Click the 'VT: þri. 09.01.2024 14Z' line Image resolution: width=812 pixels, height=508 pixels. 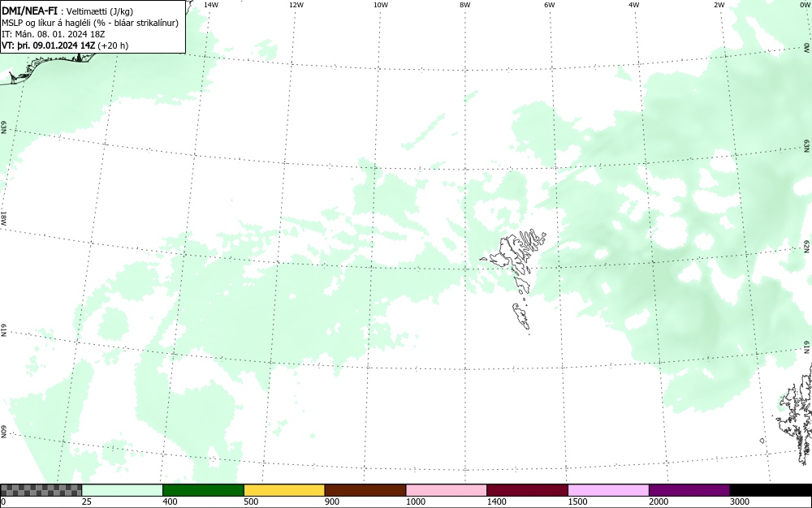[65, 45]
